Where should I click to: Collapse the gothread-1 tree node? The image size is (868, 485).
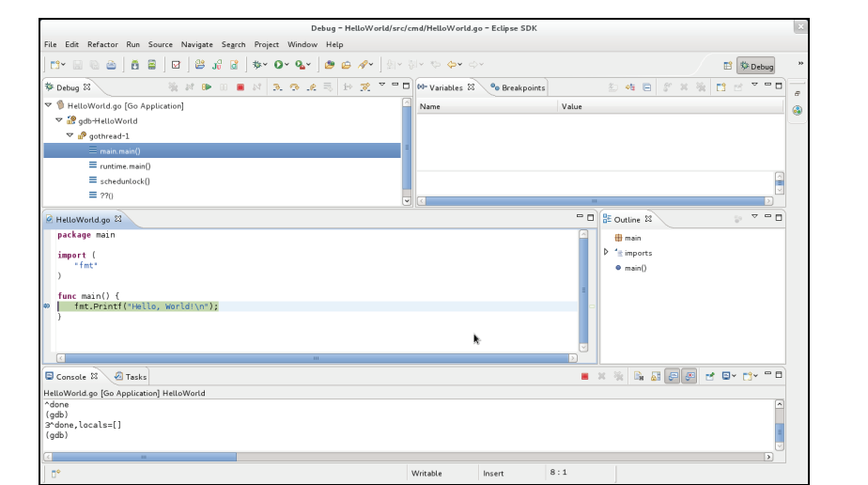click(70, 134)
